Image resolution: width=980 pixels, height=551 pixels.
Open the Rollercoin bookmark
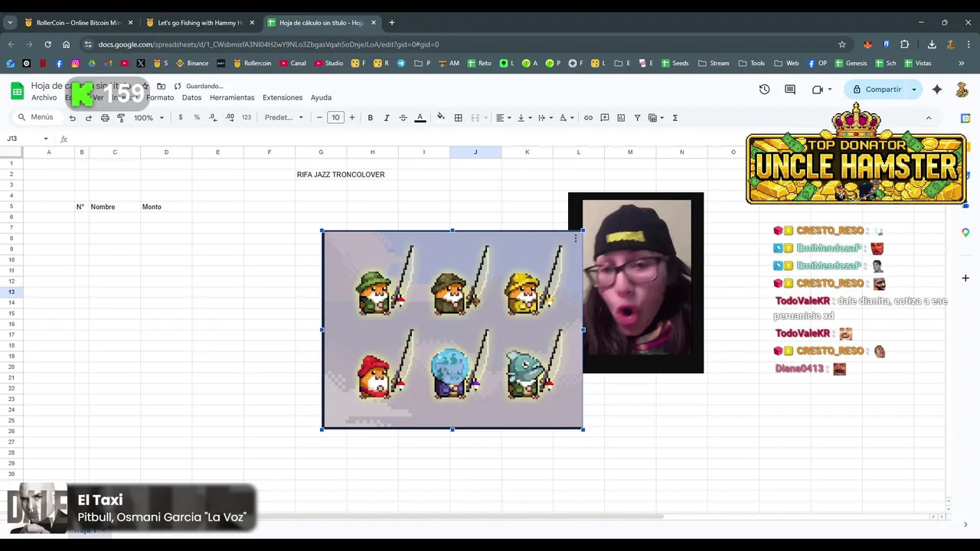(252, 64)
